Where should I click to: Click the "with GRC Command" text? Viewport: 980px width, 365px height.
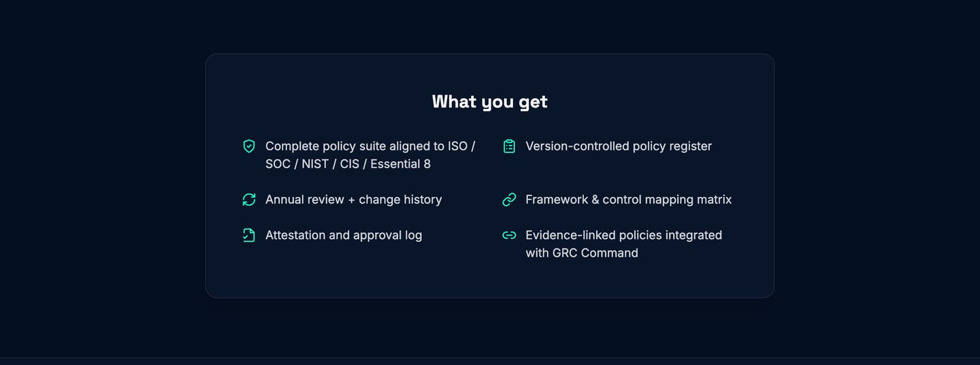point(582,253)
